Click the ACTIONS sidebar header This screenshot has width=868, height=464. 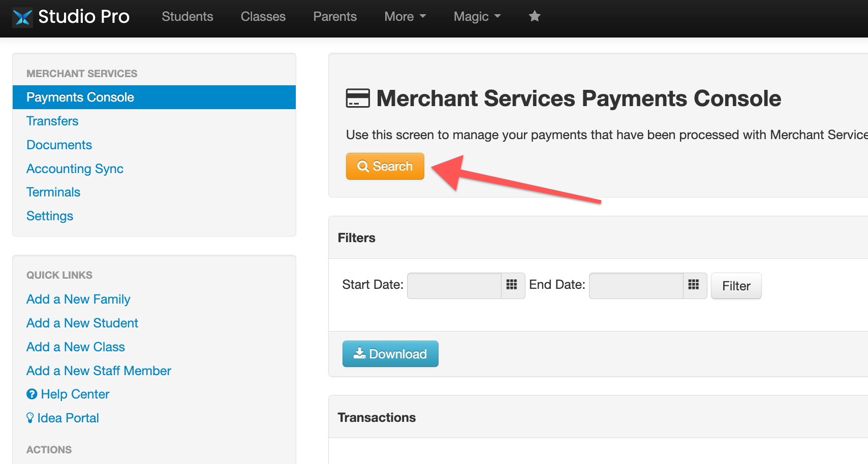click(x=49, y=450)
